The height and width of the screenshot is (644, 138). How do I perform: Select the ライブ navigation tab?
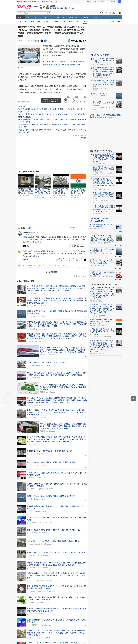click(37, 17)
